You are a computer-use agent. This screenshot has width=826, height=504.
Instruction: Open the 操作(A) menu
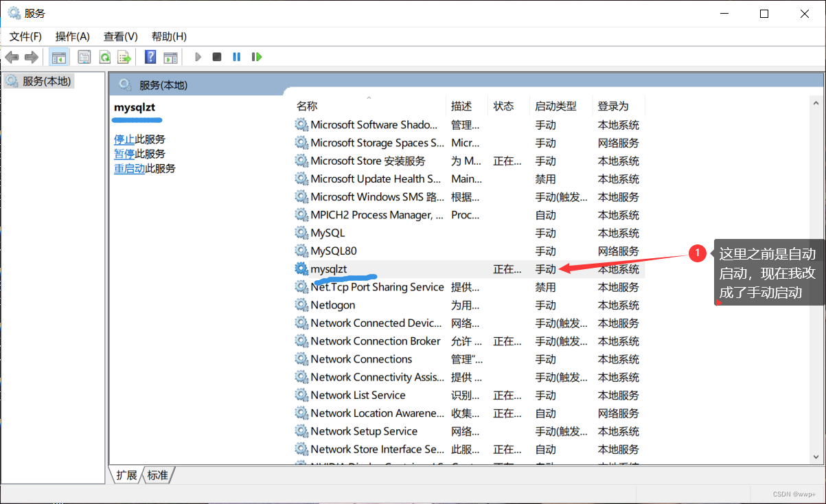tap(73, 36)
